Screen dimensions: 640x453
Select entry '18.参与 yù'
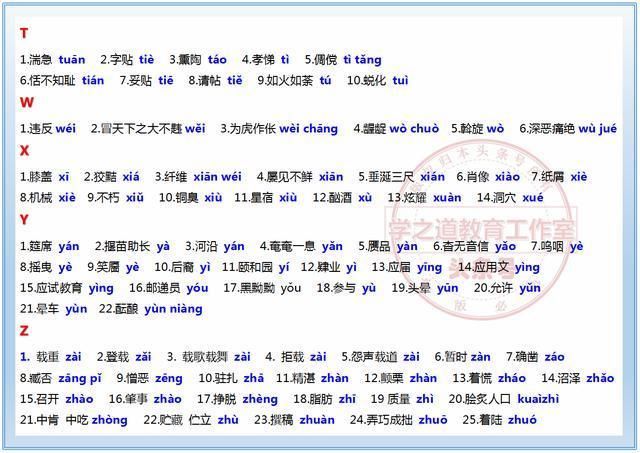[x=346, y=288]
